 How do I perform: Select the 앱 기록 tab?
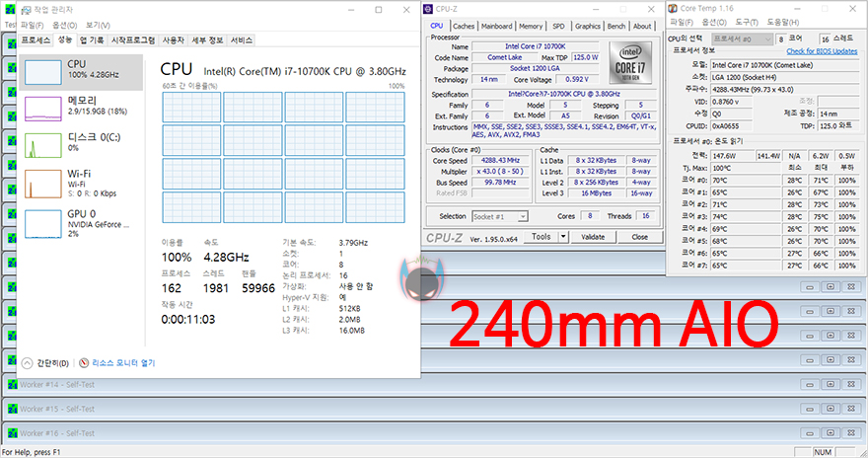tap(92, 40)
